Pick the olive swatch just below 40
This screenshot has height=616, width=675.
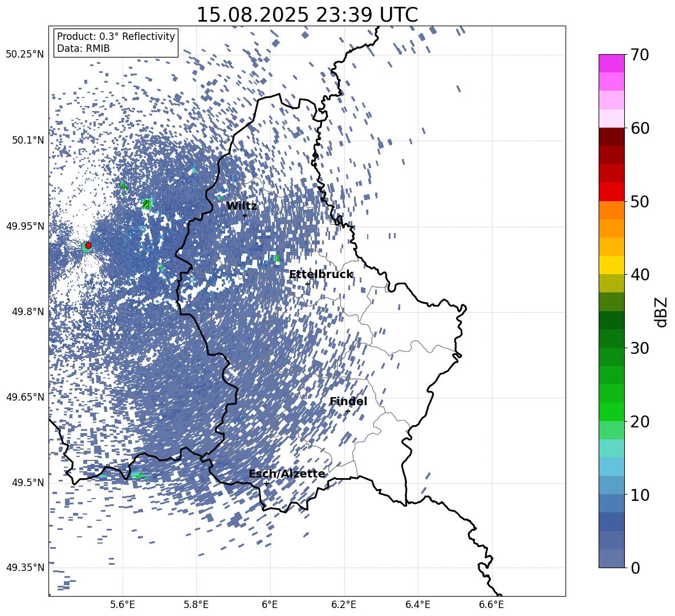(612, 283)
